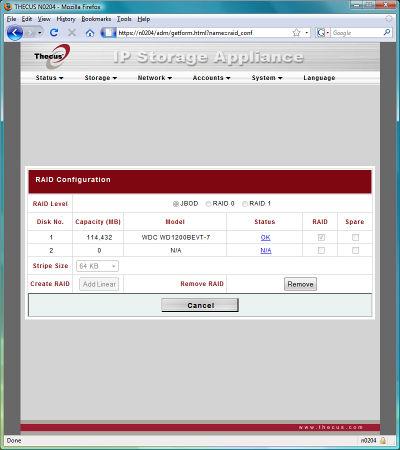This screenshot has width=400, height=450.
Task: Click the 114,432 capacity value
Action: (99, 237)
